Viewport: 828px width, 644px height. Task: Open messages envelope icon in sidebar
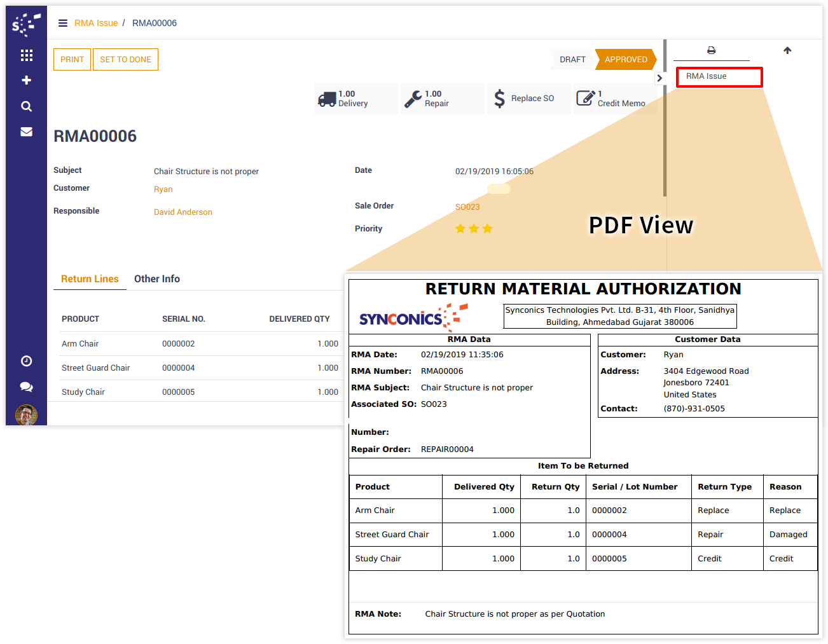(26, 132)
